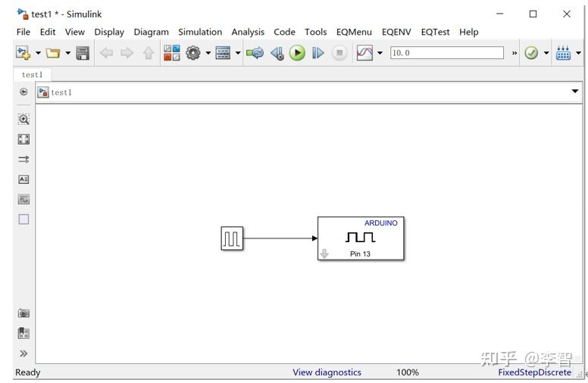The width and height of the screenshot is (588, 383).
Task: Click the Area box palette icon
Action: [23, 220]
